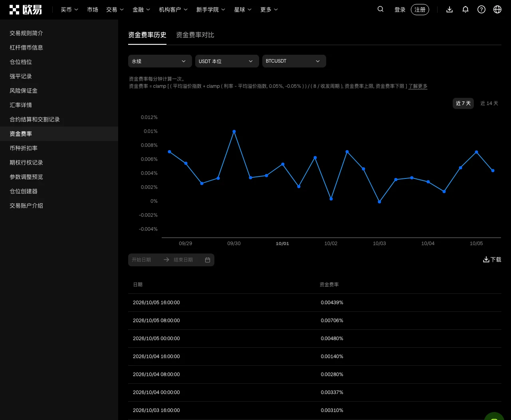Click the chart peak point near 0.01%

(x=234, y=131)
